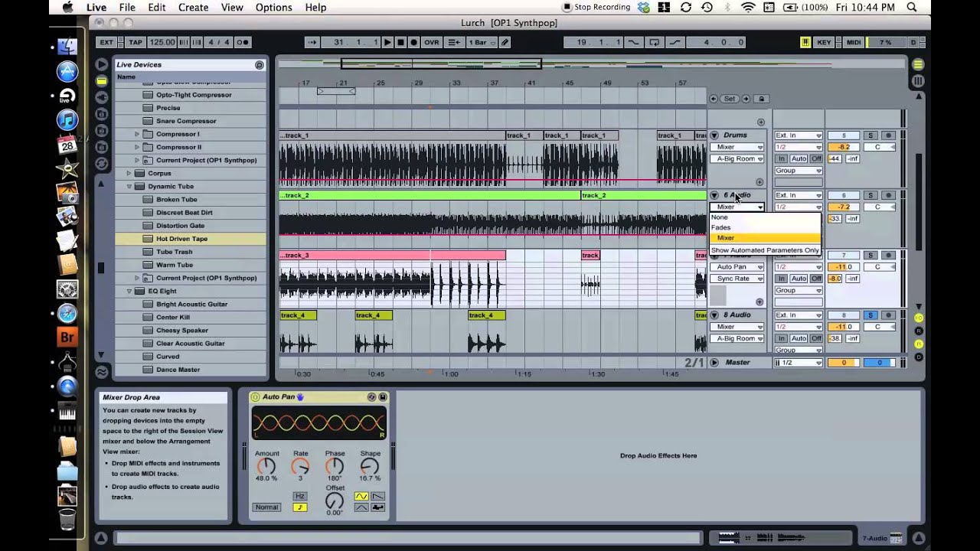Click the Normal button in Auto Pan
Screen dimensions: 980x551
[x=266, y=507]
